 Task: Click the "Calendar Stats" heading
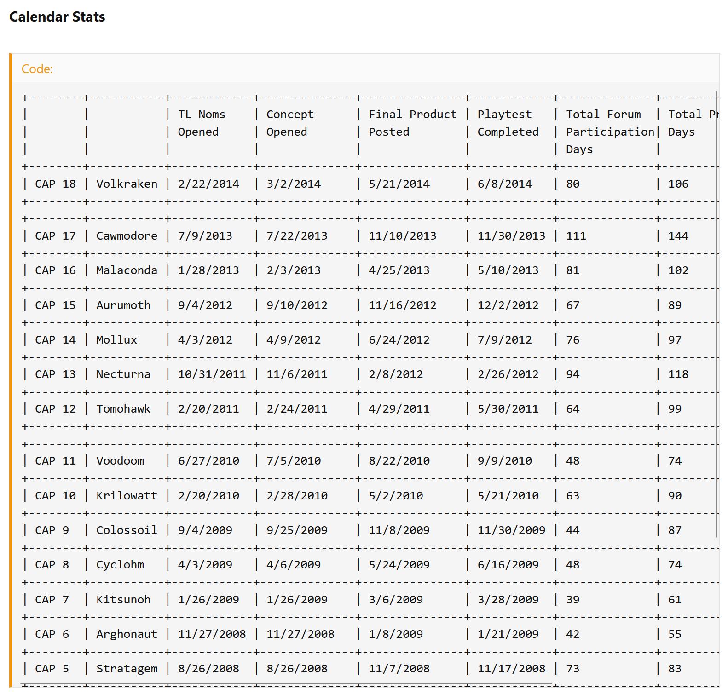57,17
